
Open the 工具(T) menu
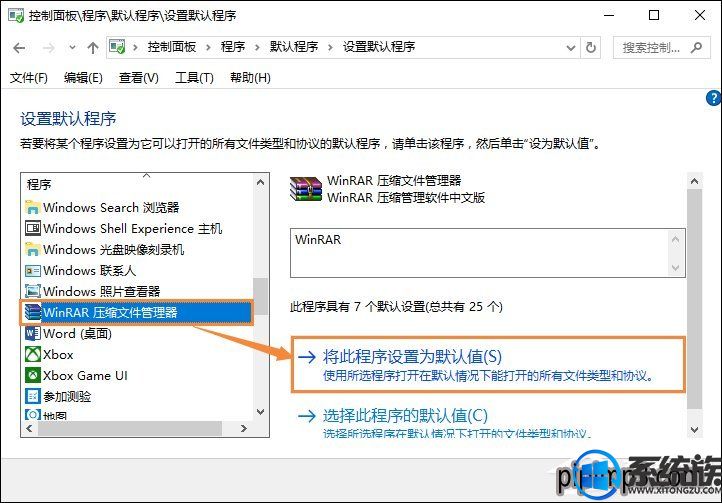click(194, 78)
